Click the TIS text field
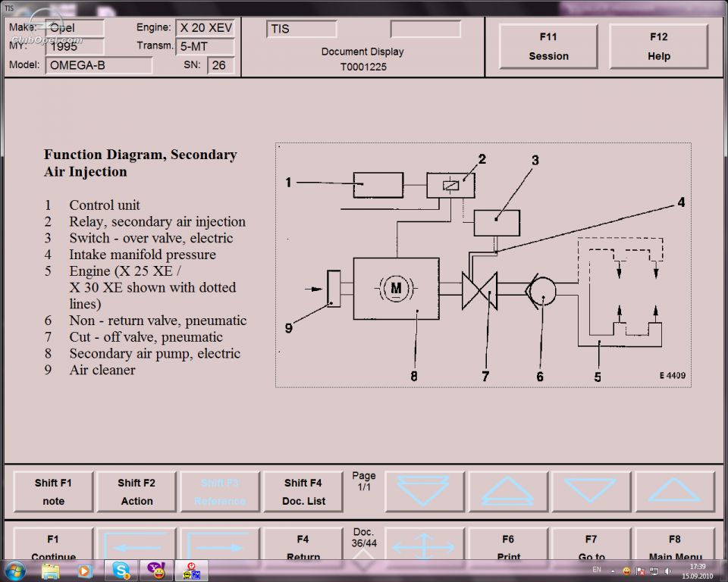Image resolution: width=728 pixels, height=582 pixels. (301, 29)
